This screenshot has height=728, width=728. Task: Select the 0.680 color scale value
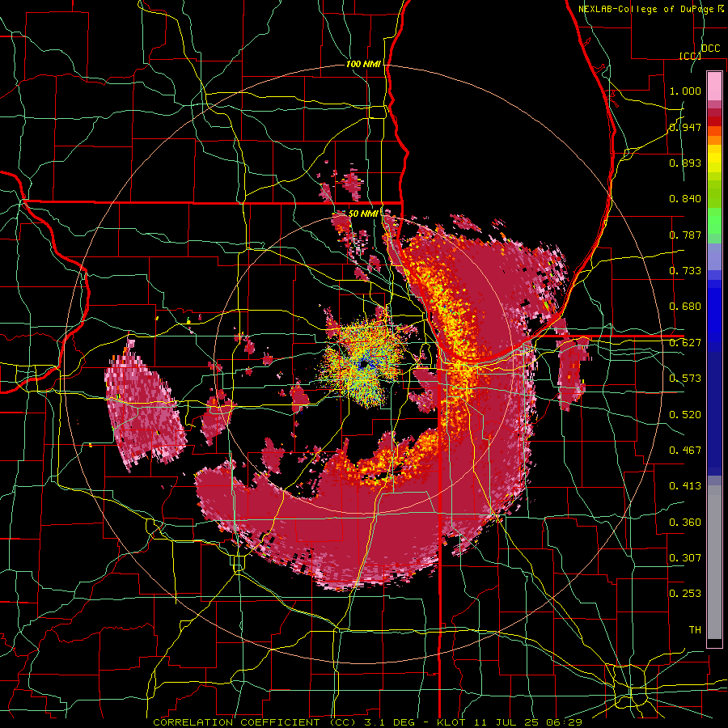[685, 307]
